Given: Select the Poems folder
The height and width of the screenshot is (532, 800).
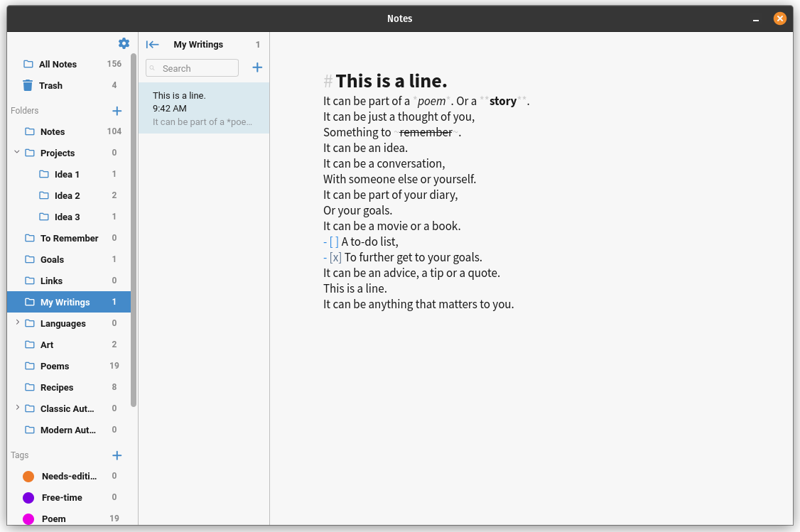Looking at the screenshot, I should pos(54,366).
